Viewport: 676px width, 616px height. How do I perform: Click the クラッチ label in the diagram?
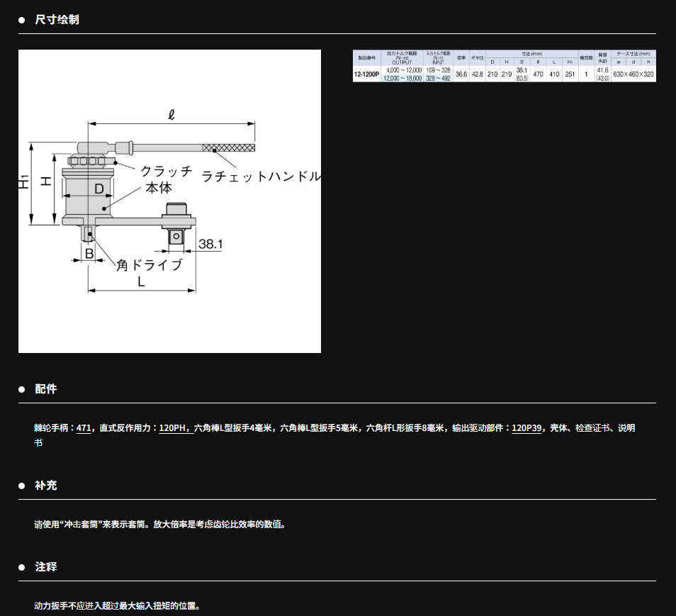click(x=166, y=171)
